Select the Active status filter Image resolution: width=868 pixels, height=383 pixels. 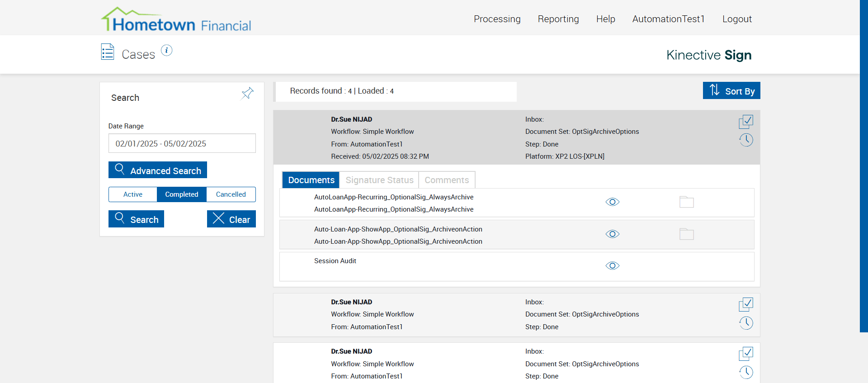pyautogui.click(x=133, y=194)
